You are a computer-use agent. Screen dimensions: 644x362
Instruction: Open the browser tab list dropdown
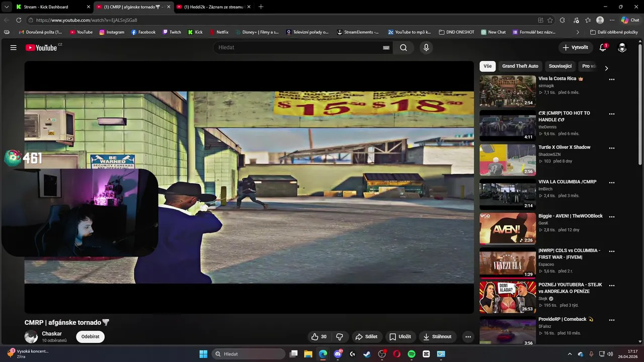pyautogui.click(x=7, y=7)
